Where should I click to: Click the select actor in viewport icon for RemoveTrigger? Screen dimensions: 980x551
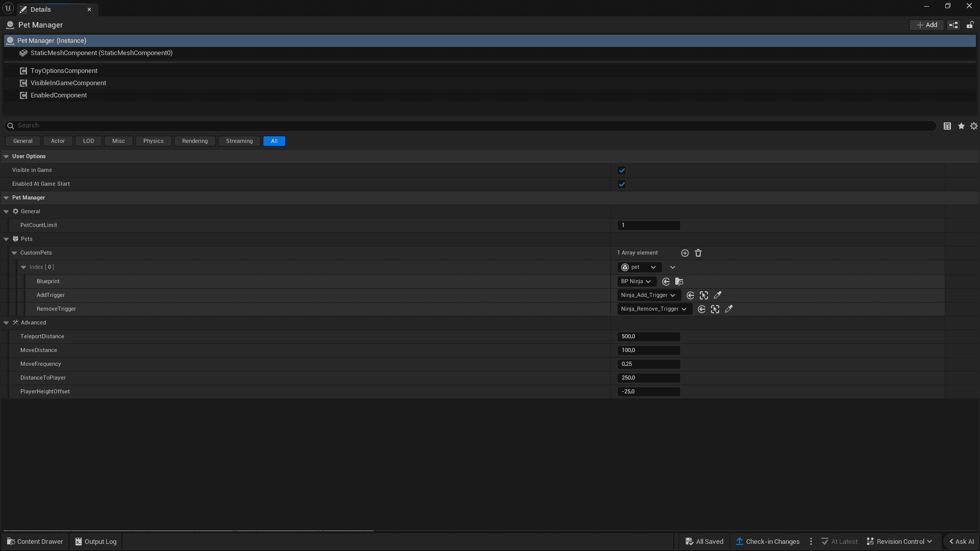coord(715,309)
